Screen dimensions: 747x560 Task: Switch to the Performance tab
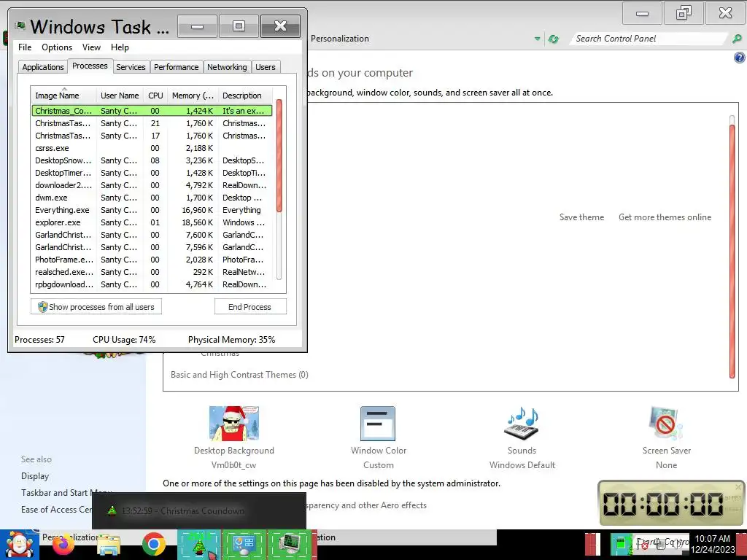point(177,67)
